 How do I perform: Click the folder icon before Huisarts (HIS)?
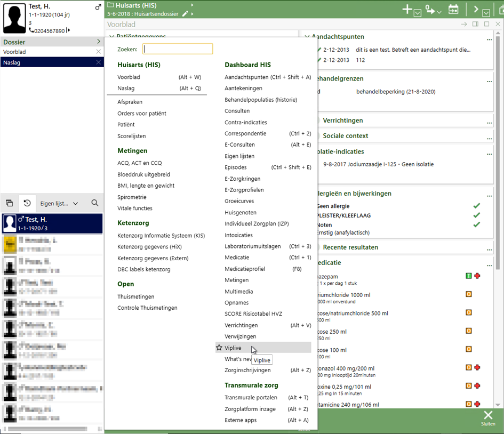pos(110,5)
